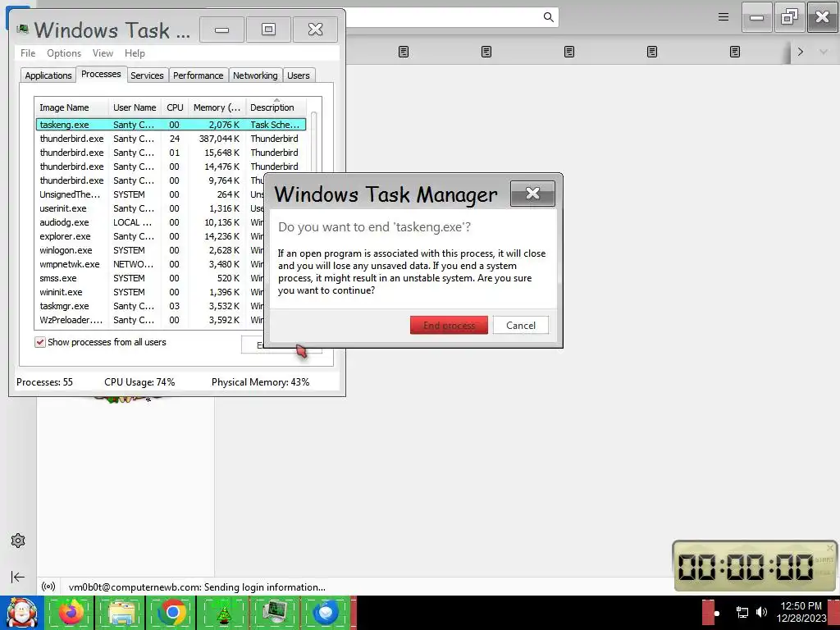The height and width of the screenshot is (630, 840).
Task: Toggle Show processes from all users checkbox
Action: [x=40, y=342]
